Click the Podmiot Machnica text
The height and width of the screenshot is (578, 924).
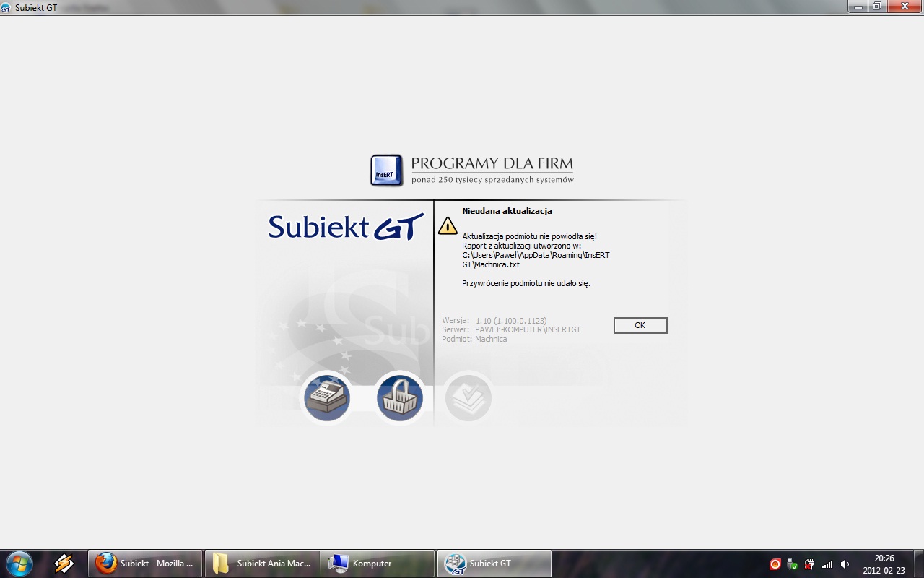(474, 339)
